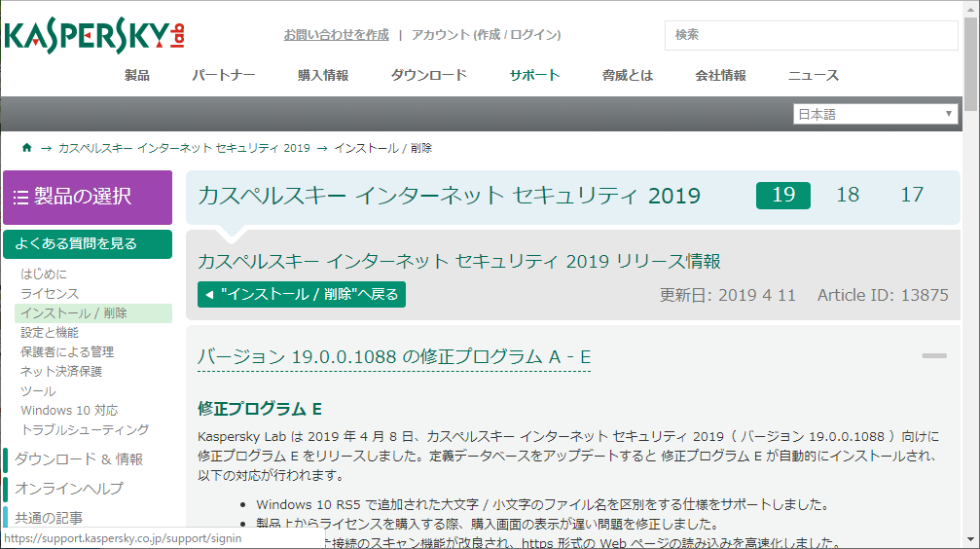Open ダウンロード & 情報 section

click(79, 458)
